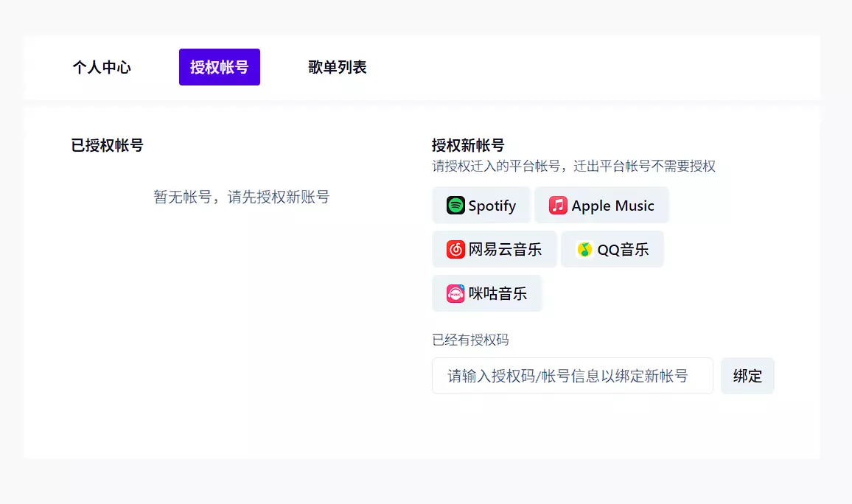This screenshot has height=504, width=852.
Task: Switch to the 歌单列表 tab
Action: click(x=338, y=68)
